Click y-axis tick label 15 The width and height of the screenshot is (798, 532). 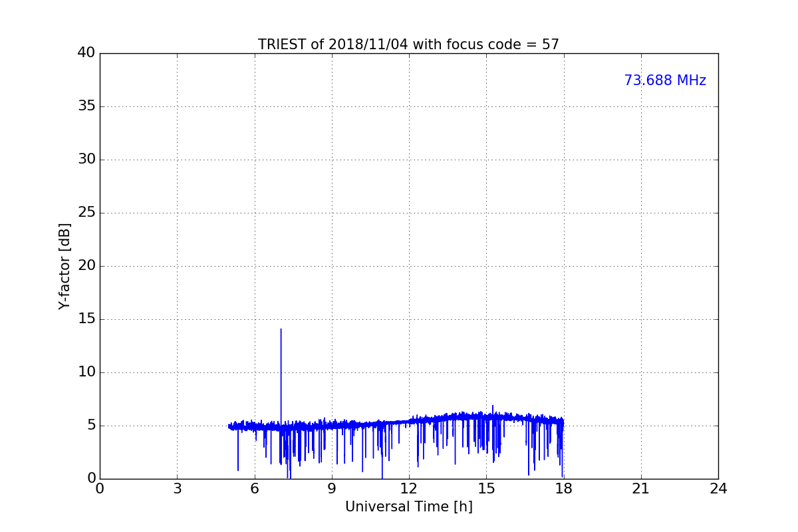[x=86, y=319]
